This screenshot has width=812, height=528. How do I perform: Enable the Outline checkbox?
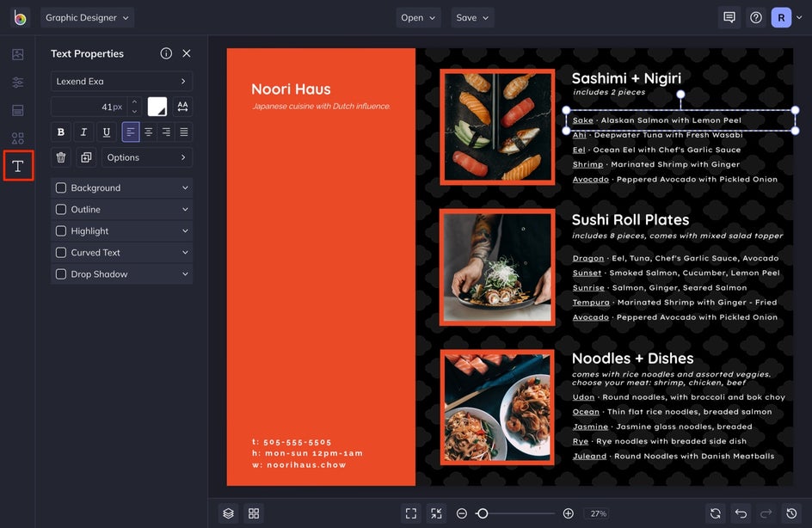pos(61,210)
